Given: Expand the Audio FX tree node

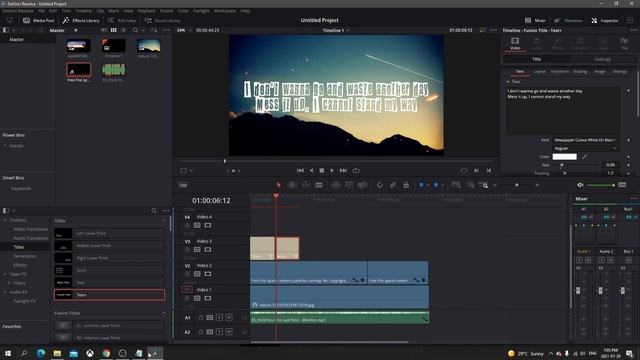Looking at the screenshot, I should [5, 292].
